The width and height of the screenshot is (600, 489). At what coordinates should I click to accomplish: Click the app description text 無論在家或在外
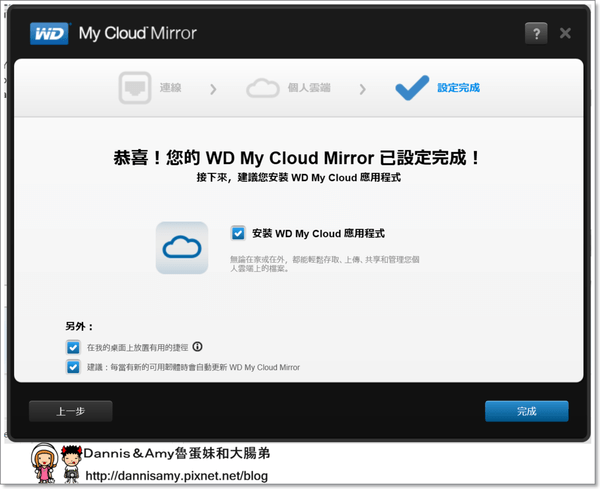pos(324,264)
